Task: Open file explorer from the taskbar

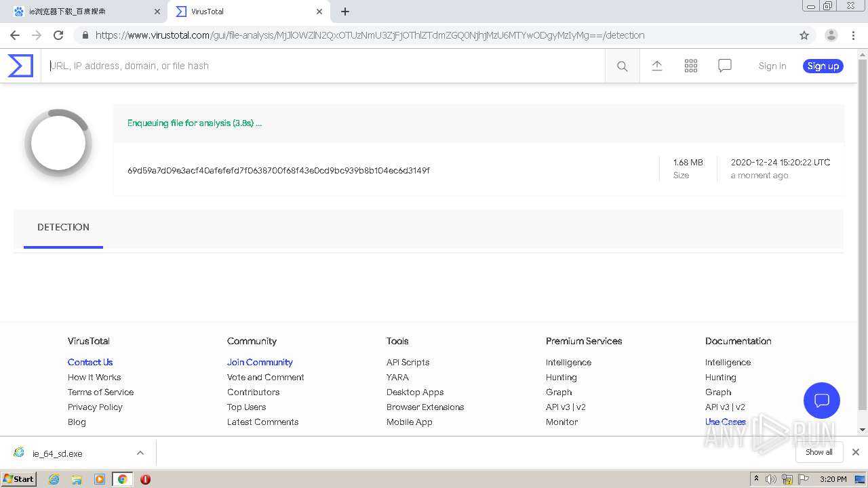Action: pyautogui.click(x=77, y=479)
